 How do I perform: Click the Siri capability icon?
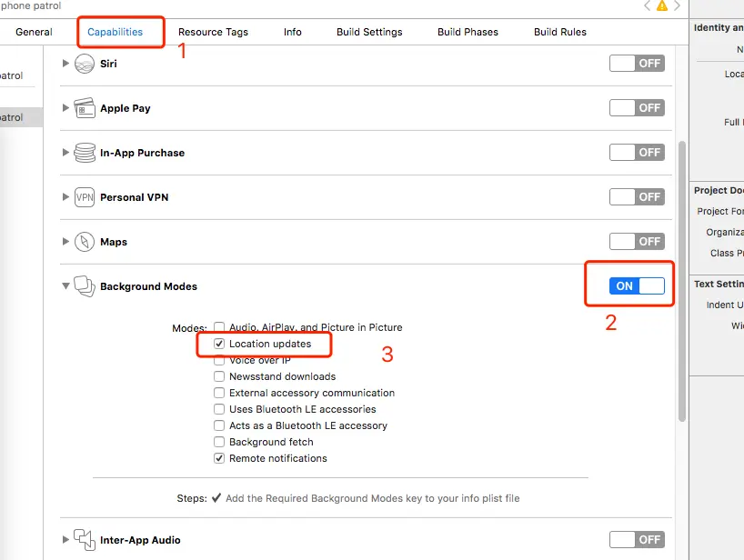pos(85,64)
